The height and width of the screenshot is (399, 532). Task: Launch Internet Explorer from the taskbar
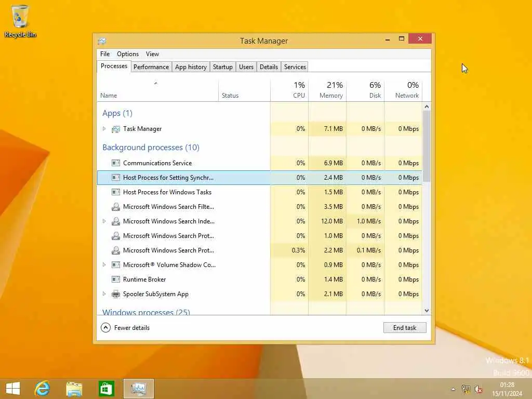pos(43,389)
